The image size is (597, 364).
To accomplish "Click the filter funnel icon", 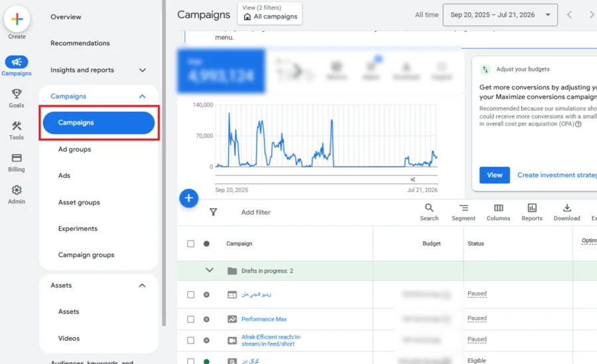I will [x=213, y=212].
